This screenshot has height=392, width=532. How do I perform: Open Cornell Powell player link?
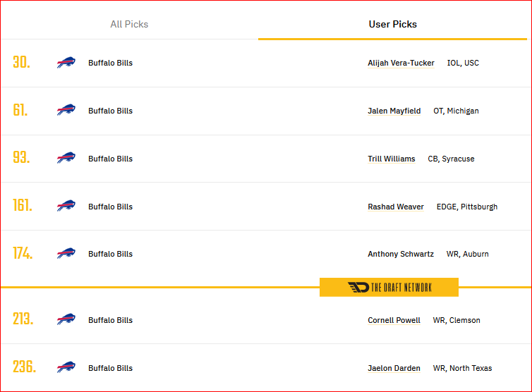click(x=394, y=320)
